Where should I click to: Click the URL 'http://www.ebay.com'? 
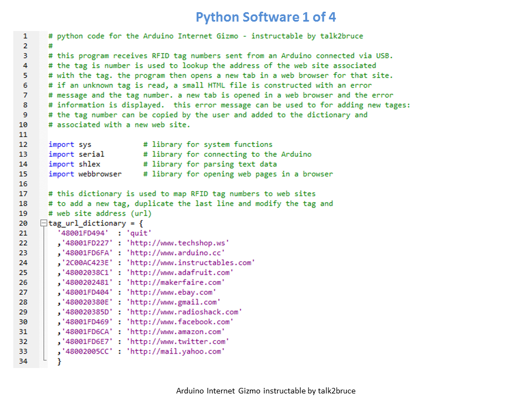pos(171,292)
